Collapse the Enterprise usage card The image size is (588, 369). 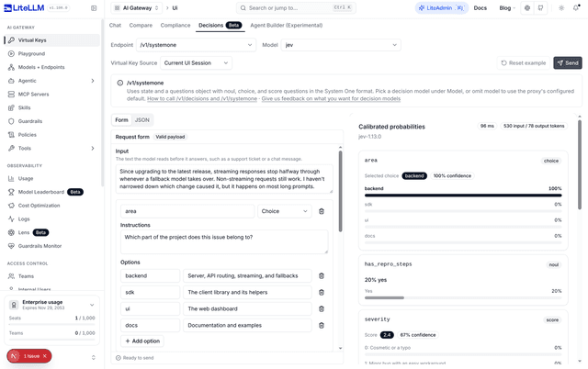point(92,305)
